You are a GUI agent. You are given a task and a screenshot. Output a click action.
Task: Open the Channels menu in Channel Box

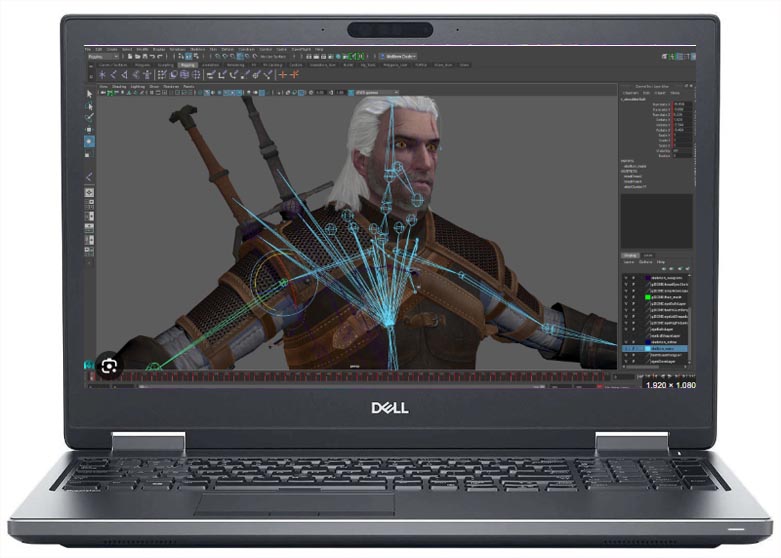[x=631, y=93]
